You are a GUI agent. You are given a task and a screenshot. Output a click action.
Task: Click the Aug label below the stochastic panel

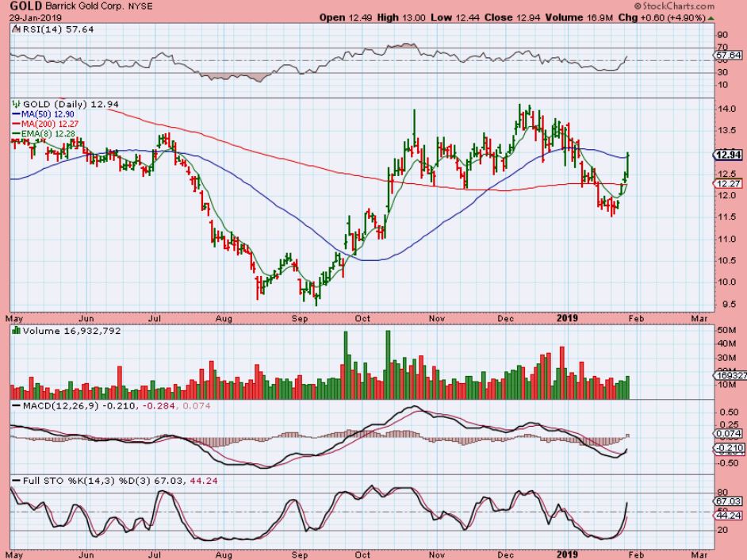(224, 554)
